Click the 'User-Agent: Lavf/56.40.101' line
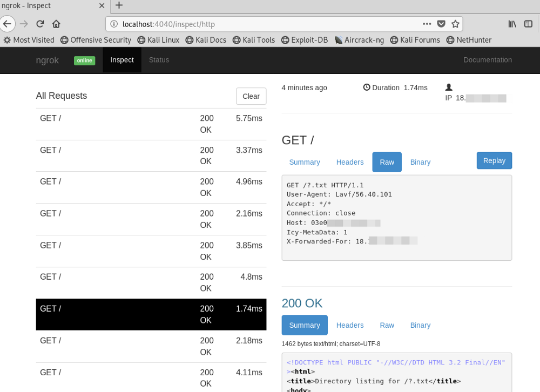The image size is (540, 392). pyautogui.click(x=339, y=194)
